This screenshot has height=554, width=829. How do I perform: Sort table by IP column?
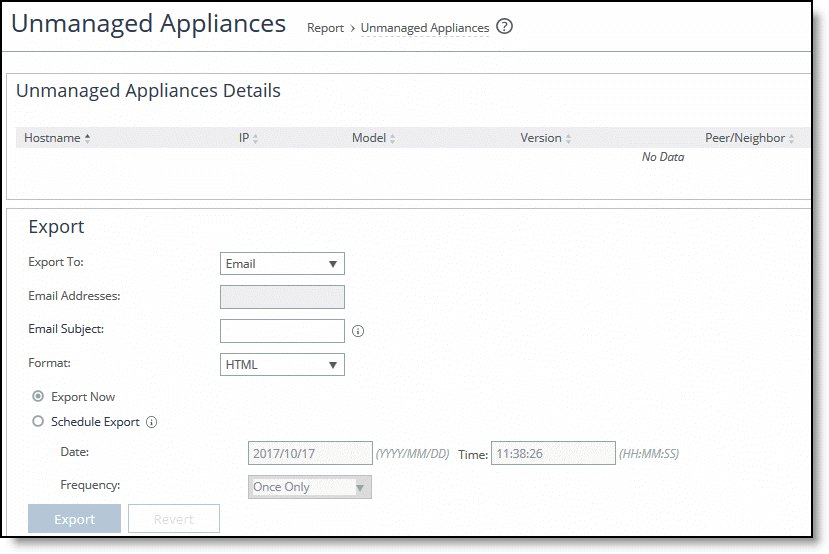click(248, 138)
